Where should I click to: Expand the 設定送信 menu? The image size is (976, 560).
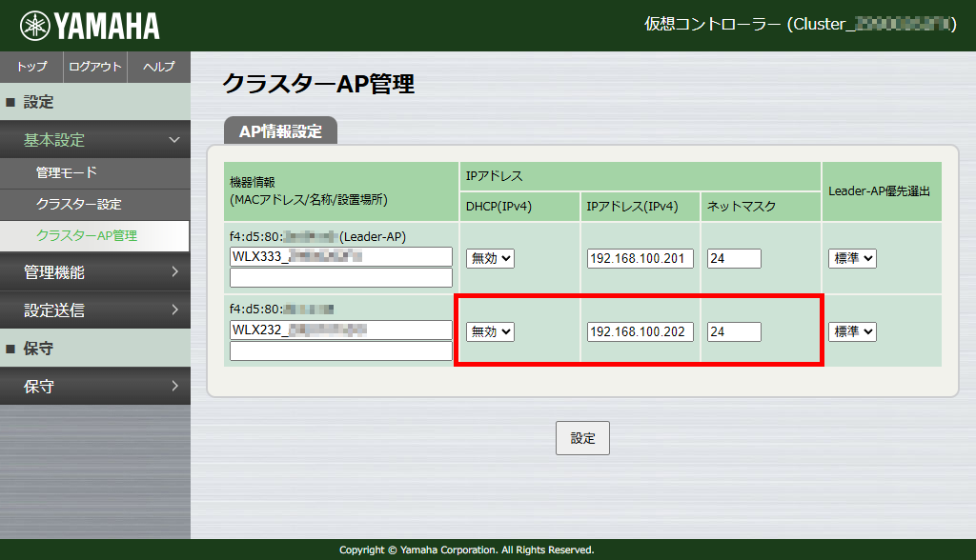[x=95, y=310]
